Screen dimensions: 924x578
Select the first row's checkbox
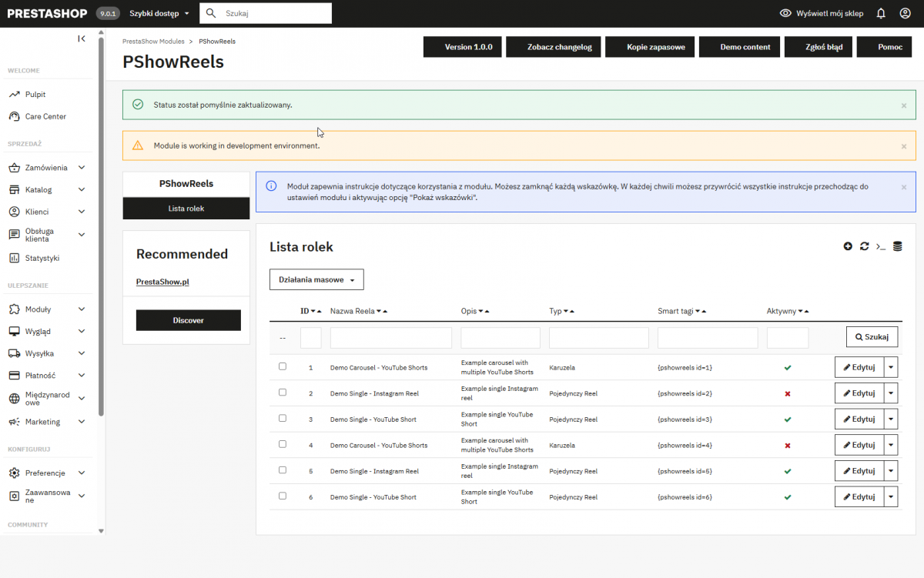(x=282, y=366)
